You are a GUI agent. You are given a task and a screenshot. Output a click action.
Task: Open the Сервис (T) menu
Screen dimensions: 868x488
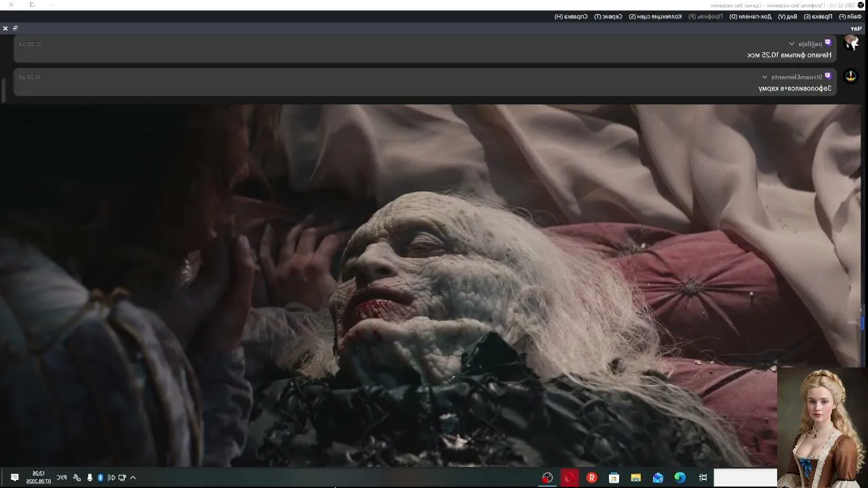point(609,16)
